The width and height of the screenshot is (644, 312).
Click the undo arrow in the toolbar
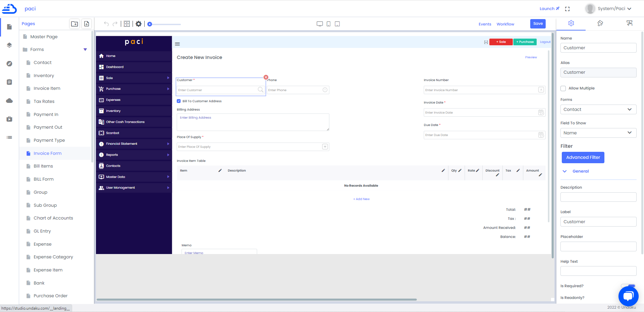pos(106,24)
